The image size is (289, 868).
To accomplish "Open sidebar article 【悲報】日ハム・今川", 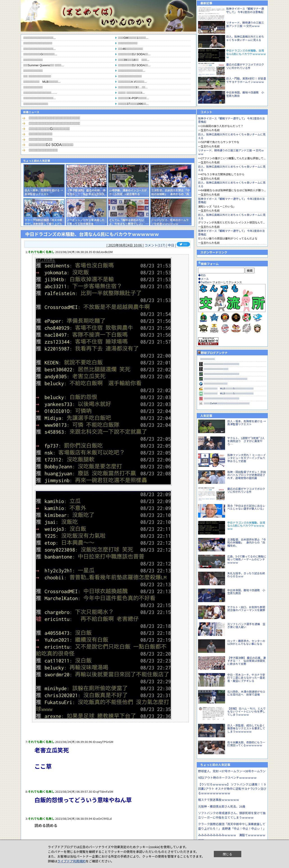I will (246, 711).
